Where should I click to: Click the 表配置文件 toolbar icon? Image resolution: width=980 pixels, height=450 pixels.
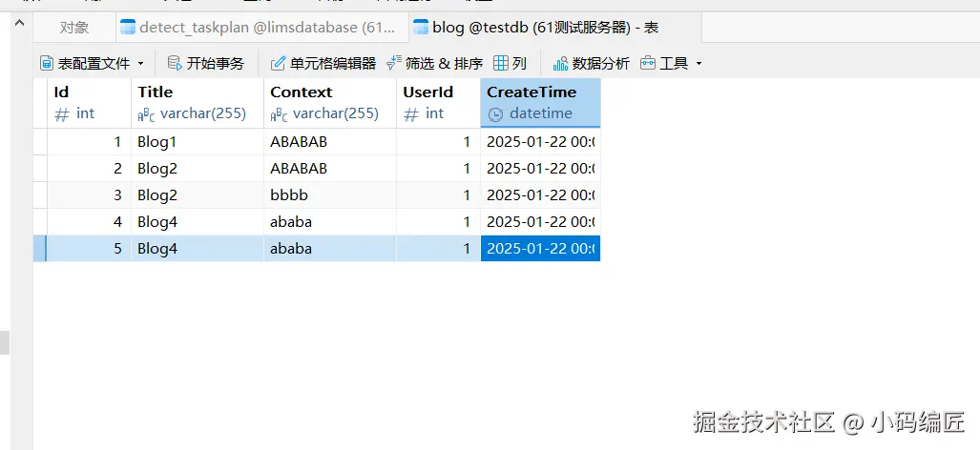(x=47, y=64)
